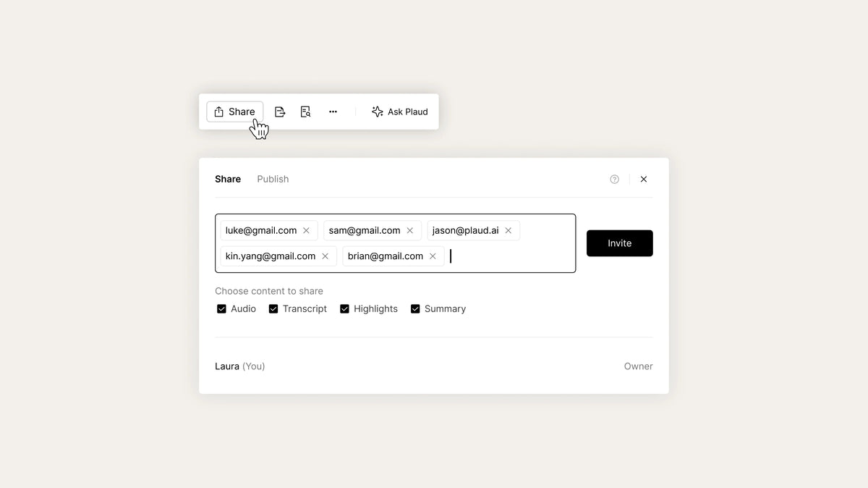868x488 pixels.
Task: Remove brian@gmail.com from invite list
Action: point(433,256)
